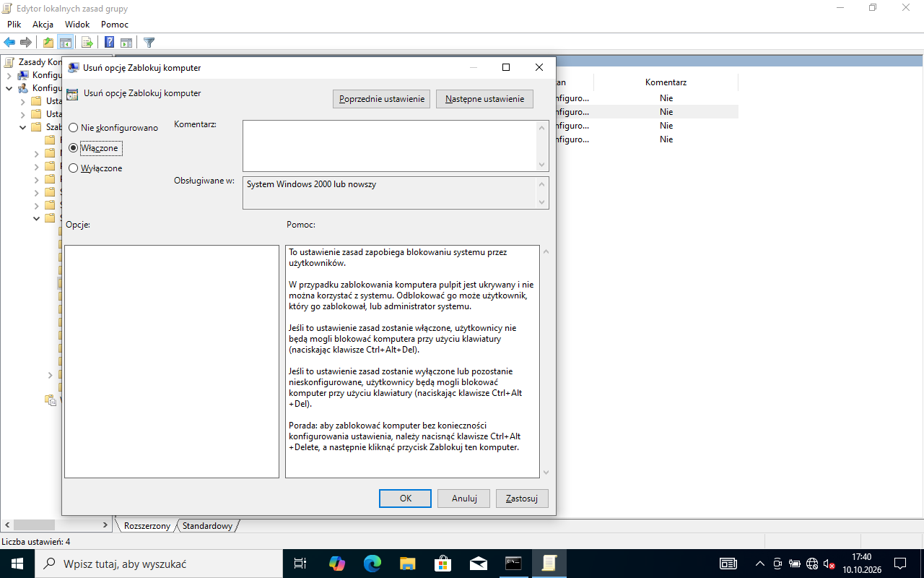Click the tree pane horizontal scrollbar
The width and height of the screenshot is (924, 578).
56,525
